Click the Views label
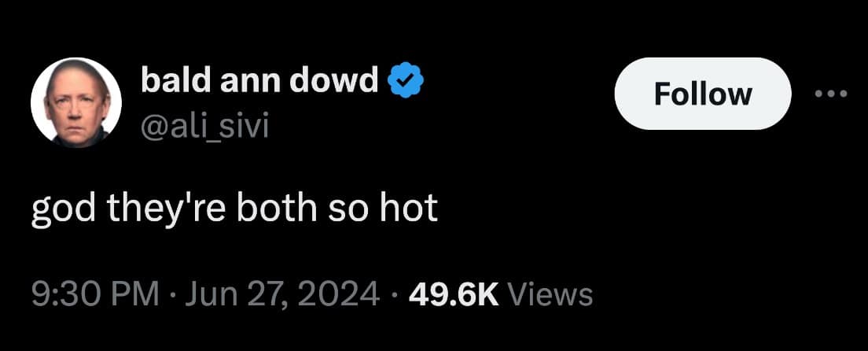The height and width of the screenshot is (351, 868). click(x=549, y=294)
